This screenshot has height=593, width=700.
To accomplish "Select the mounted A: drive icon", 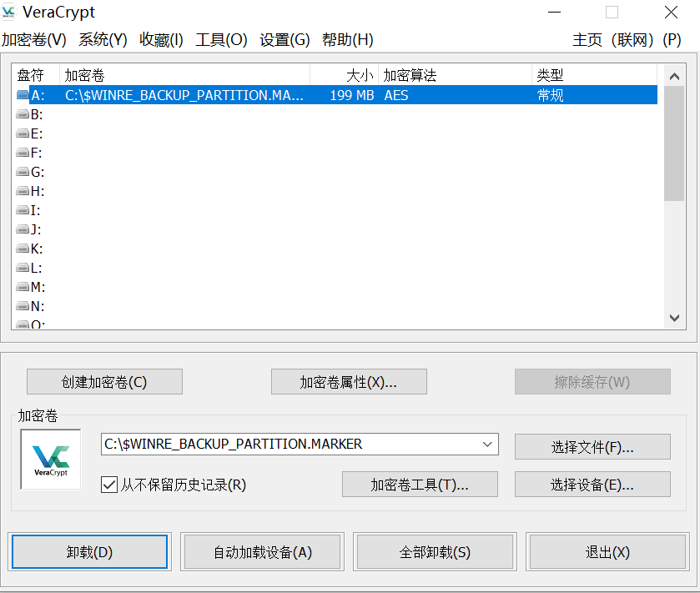I will pos(23,96).
